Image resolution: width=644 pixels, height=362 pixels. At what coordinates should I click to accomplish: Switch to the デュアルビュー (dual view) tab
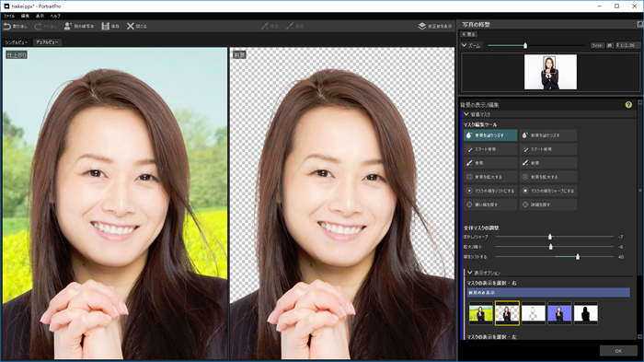click(x=47, y=42)
